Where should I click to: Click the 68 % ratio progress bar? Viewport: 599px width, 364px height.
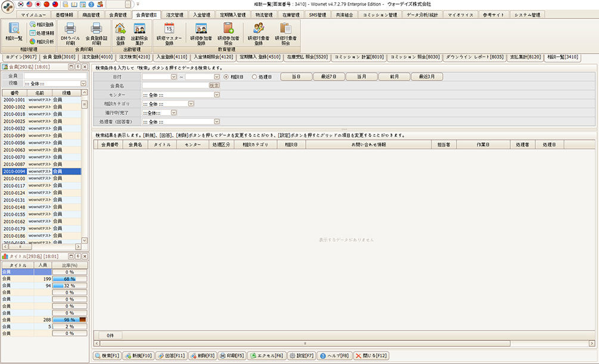click(70, 279)
